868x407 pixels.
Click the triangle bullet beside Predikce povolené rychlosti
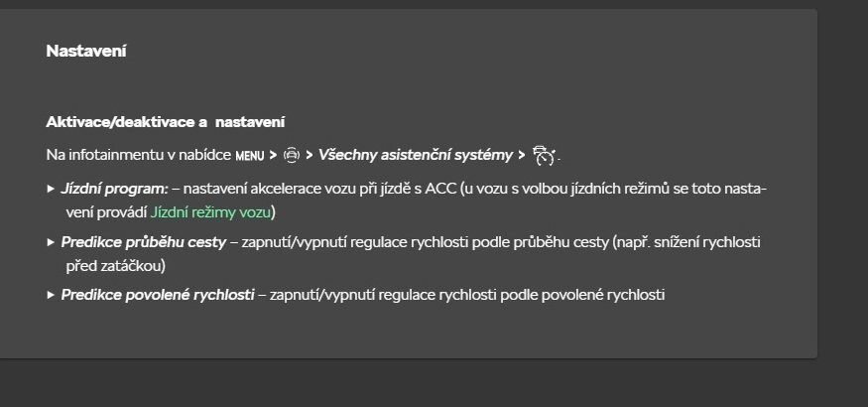[51, 295]
